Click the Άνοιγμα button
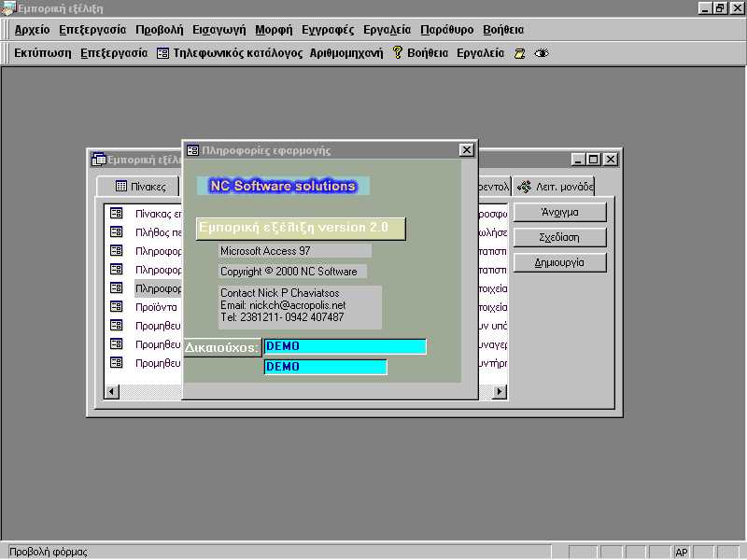 click(559, 212)
